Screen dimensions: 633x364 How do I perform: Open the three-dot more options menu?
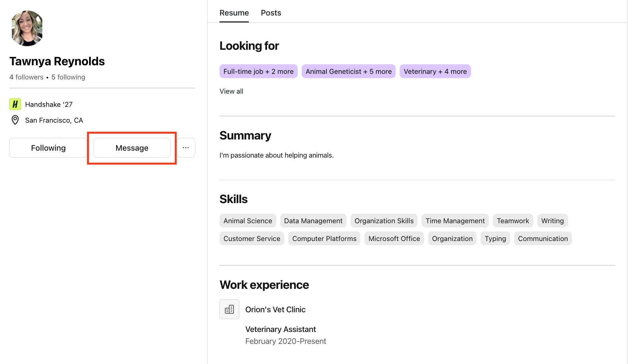pos(186,148)
